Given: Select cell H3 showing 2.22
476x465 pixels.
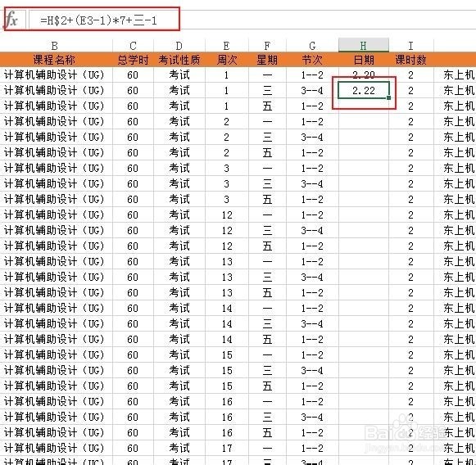Looking at the screenshot, I should click(x=364, y=90).
